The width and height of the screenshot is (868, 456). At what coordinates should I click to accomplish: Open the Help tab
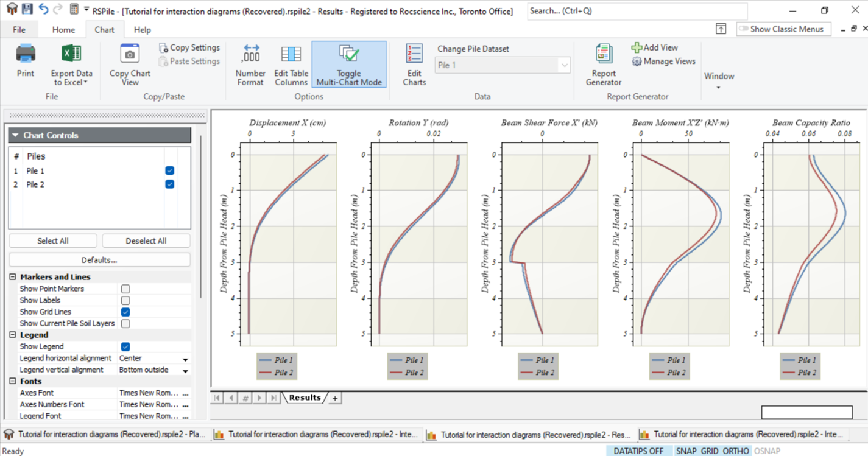point(143,29)
